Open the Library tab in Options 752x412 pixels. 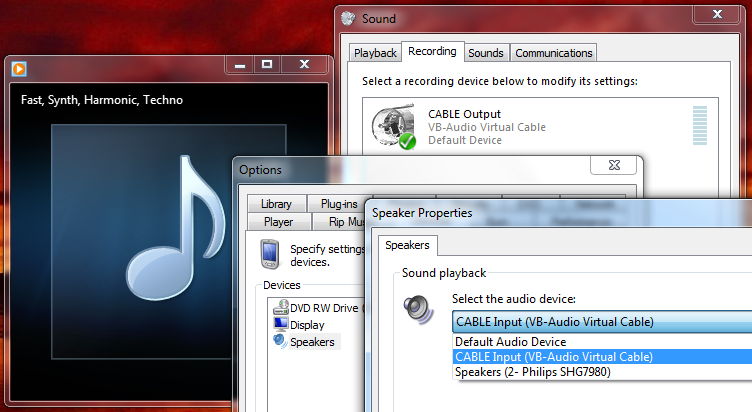(276, 204)
